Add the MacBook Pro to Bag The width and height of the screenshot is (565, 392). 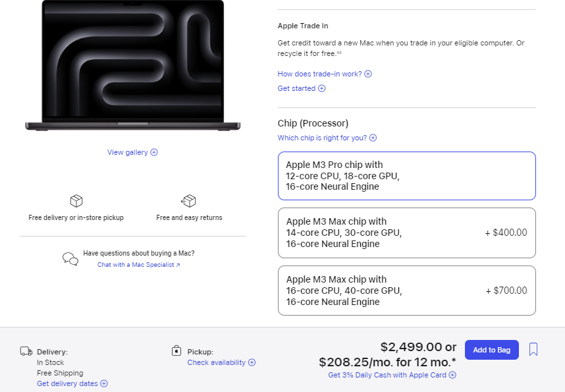491,350
